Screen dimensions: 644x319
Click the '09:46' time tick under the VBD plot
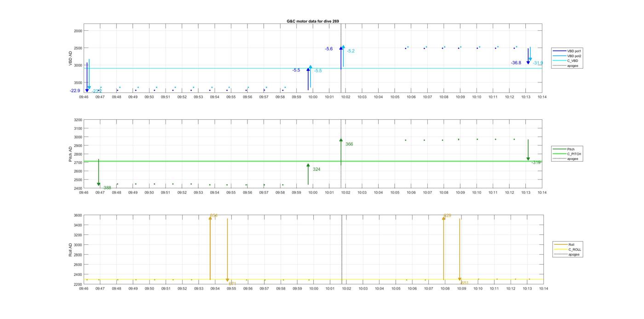click(84, 97)
